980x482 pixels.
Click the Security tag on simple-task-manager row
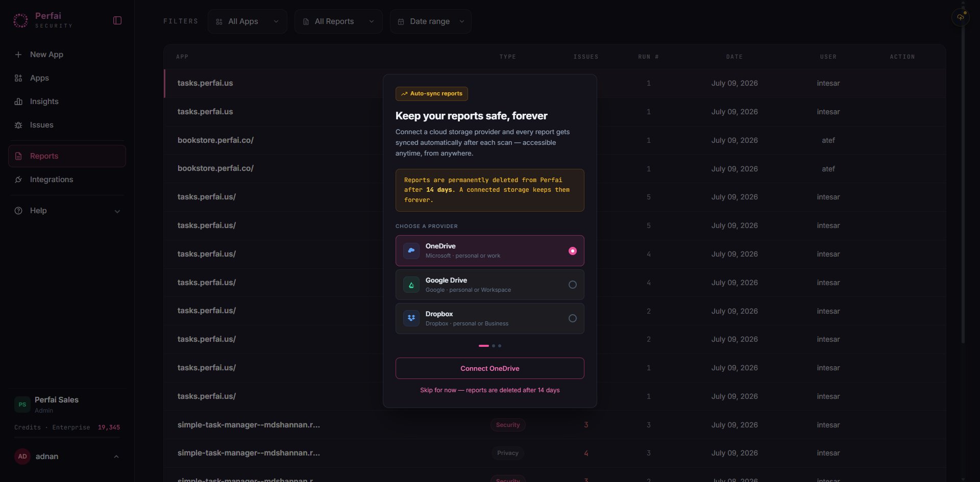[508, 425]
